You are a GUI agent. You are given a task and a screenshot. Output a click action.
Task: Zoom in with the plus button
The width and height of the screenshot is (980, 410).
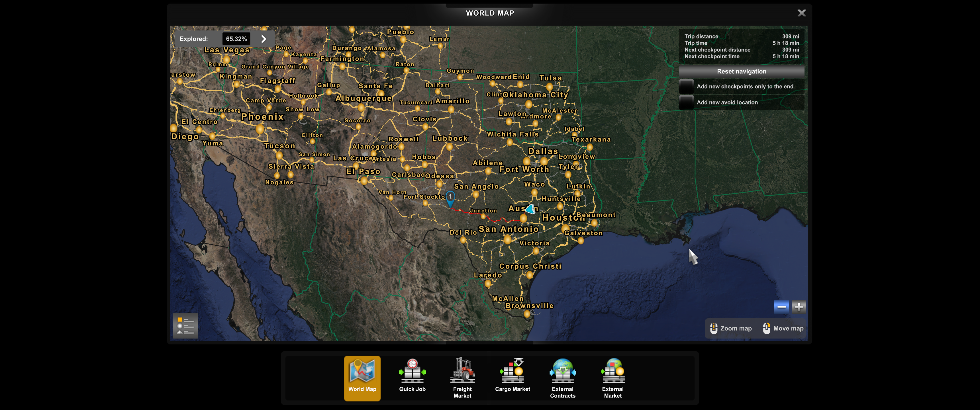click(x=799, y=307)
